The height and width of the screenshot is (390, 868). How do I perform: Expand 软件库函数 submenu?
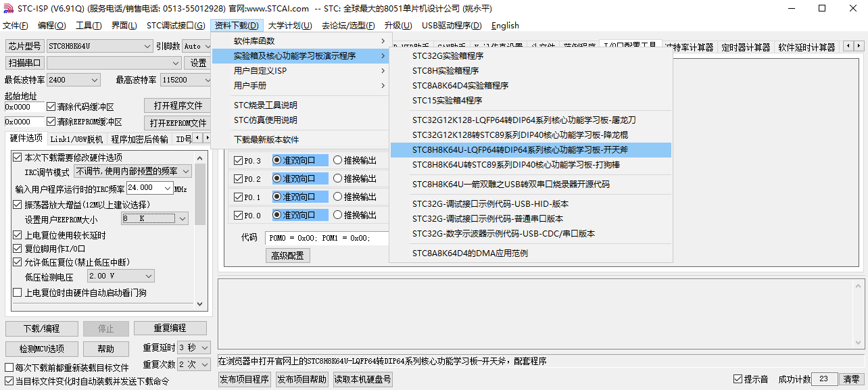(x=300, y=41)
